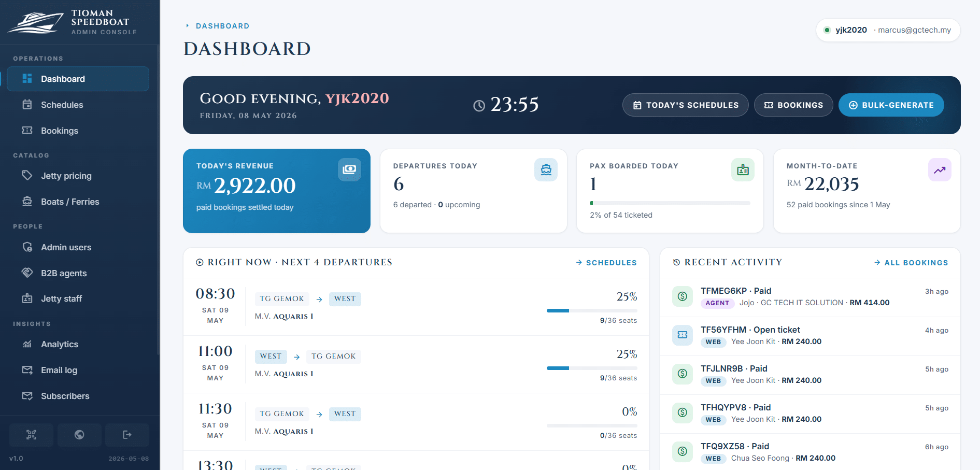This screenshot has height=470, width=980.
Task: Open the Schedules link in the departures panel
Action: pyautogui.click(x=606, y=263)
